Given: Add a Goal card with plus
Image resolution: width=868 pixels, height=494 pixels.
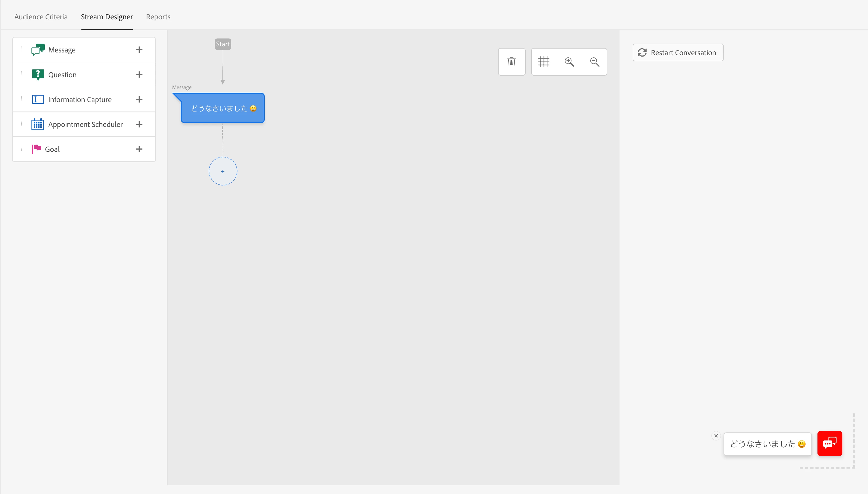Looking at the screenshot, I should (139, 149).
